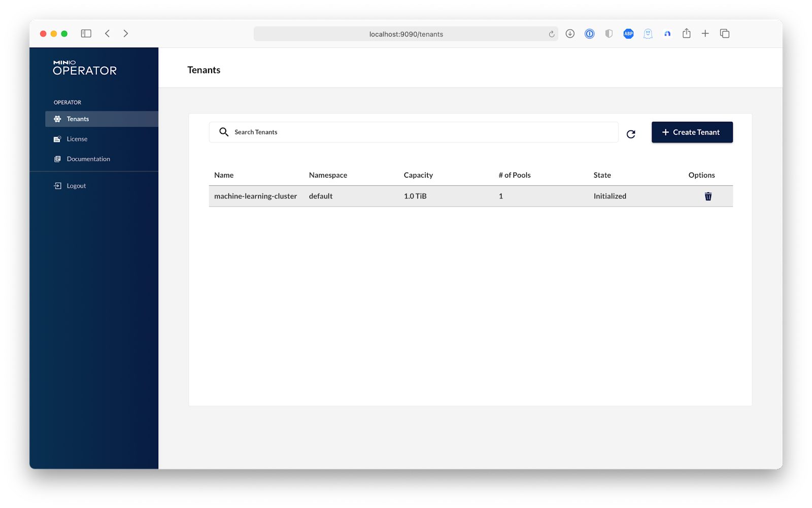Open the machine-learning-cluster tenant row
This screenshot has width=812, height=508.
(x=255, y=196)
